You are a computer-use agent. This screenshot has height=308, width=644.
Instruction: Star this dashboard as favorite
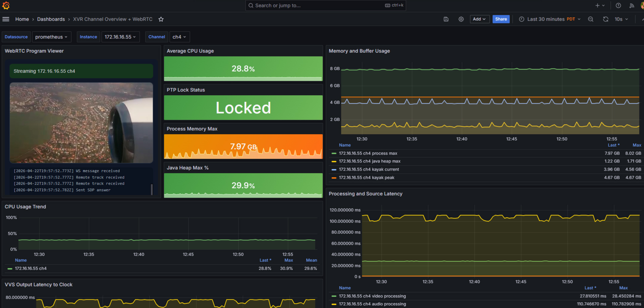(161, 19)
